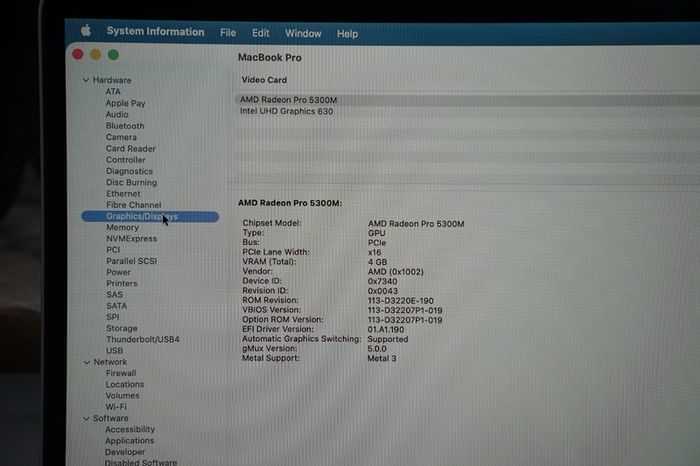The width and height of the screenshot is (700, 466).
Task: Open the Edit menu
Action: click(x=260, y=33)
